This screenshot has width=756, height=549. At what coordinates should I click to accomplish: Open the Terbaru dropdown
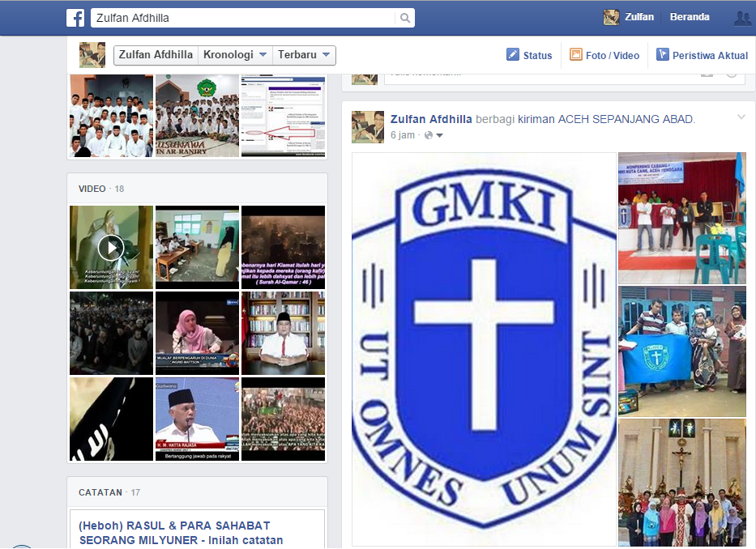304,55
